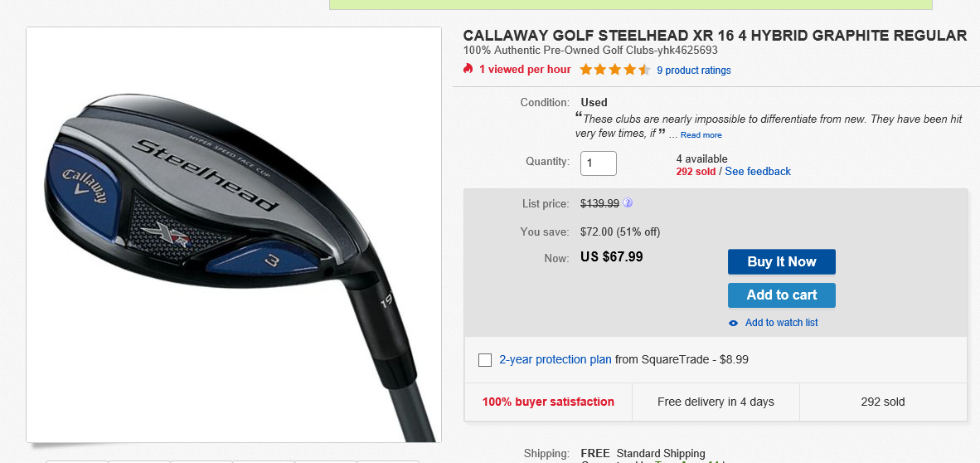The image size is (980, 463).
Task: Select the Free delivery in 4 days cell
Action: click(x=716, y=402)
